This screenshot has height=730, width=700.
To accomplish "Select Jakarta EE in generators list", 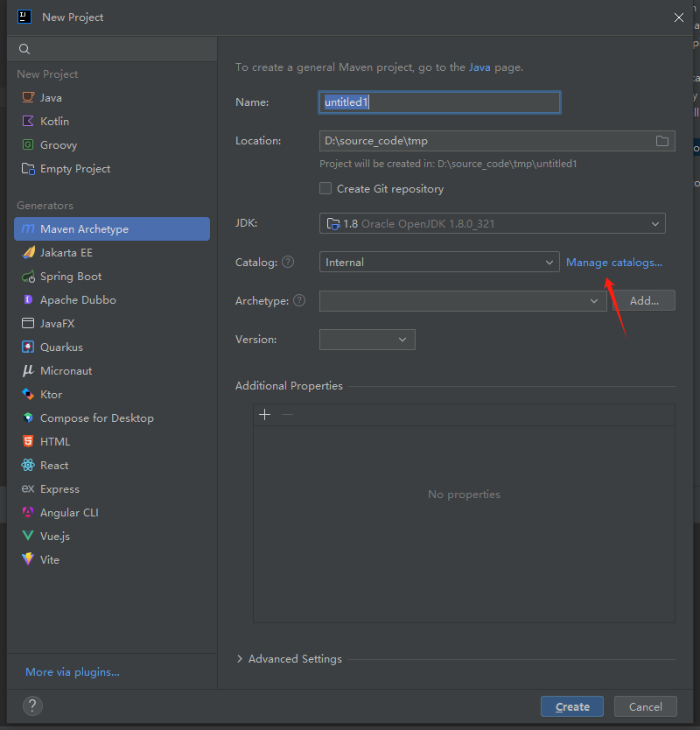I will [x=112, y=252].
